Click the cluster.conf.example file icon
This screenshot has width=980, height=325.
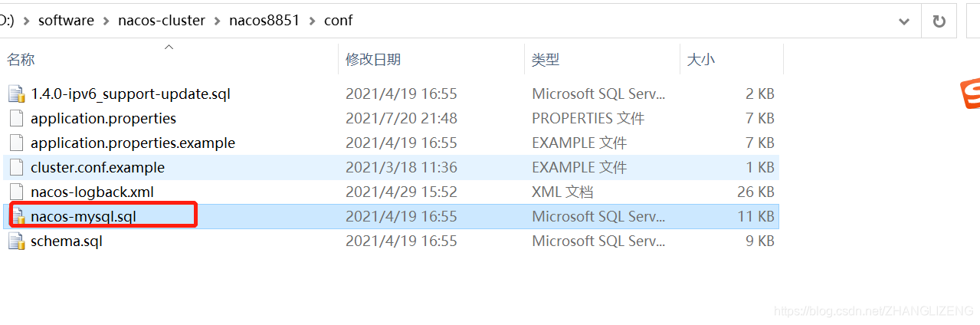[17, 168]
